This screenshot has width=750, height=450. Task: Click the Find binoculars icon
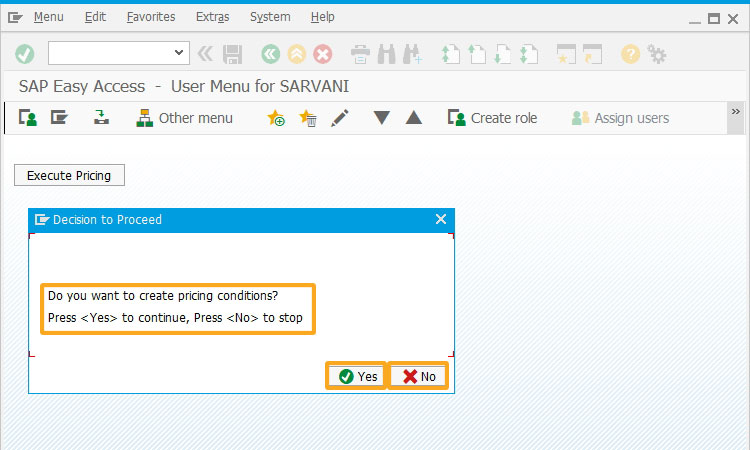[386, 54]
